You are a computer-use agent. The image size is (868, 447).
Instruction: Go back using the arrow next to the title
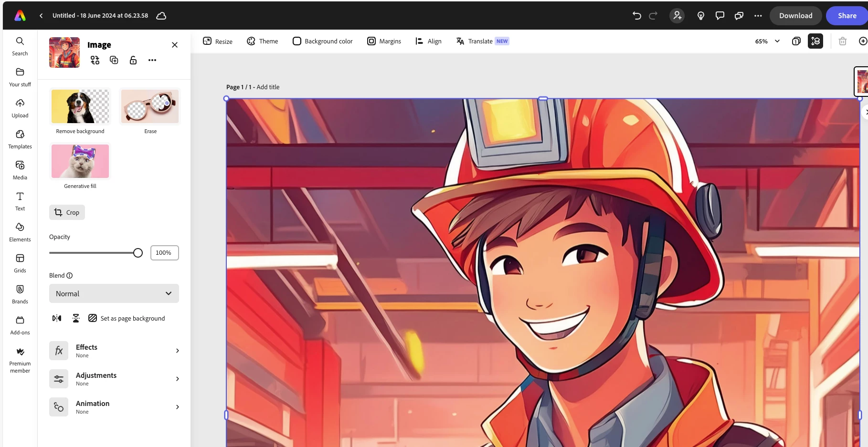click(41, 16)
